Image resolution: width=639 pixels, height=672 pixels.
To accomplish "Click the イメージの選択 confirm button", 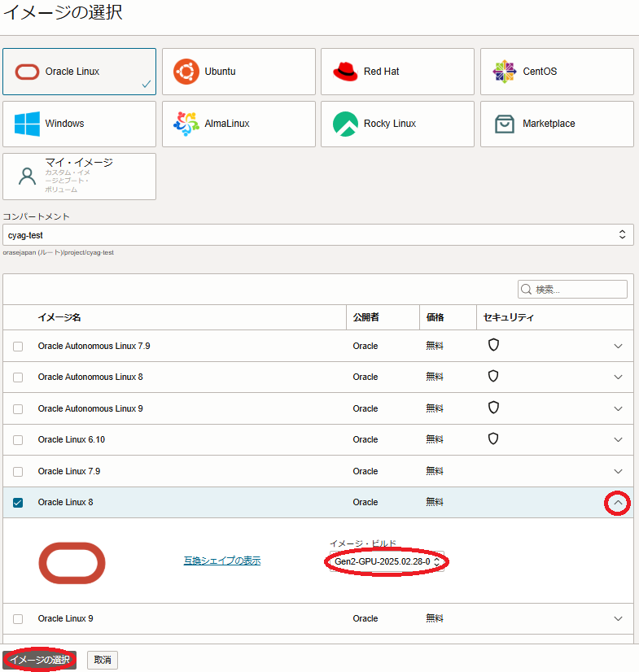I will pos(40,659).
